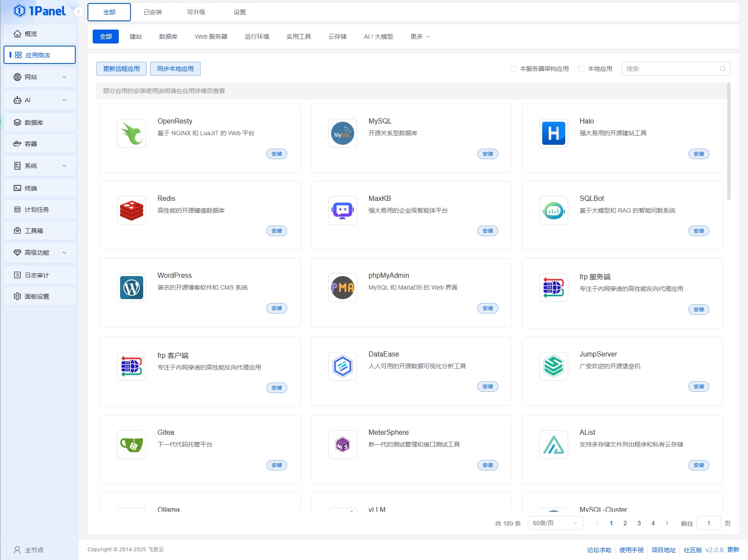Filter by 建站 category
Image resolution: width=748 pixels, height=560 pixels.
point(136,37)
